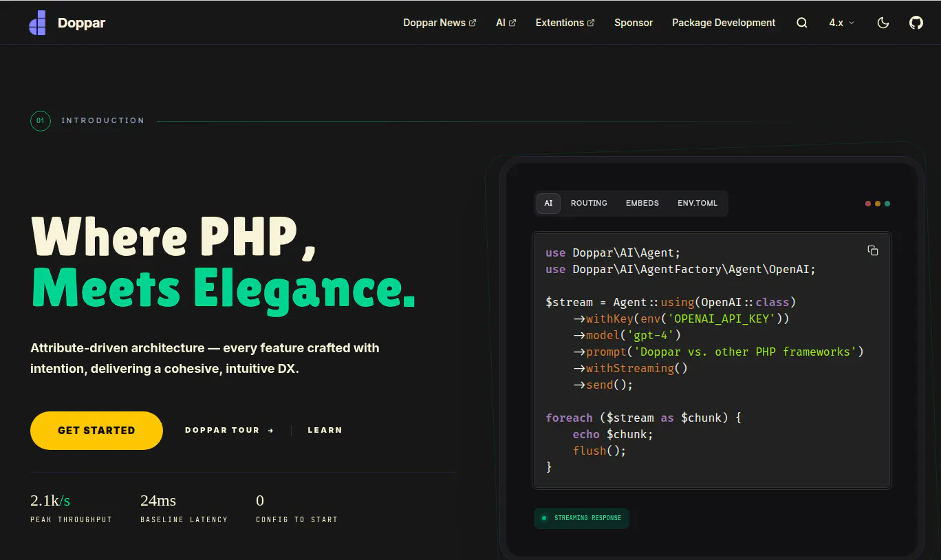
Task: Open the search magnifier icon
Action: tap(802, 23)
